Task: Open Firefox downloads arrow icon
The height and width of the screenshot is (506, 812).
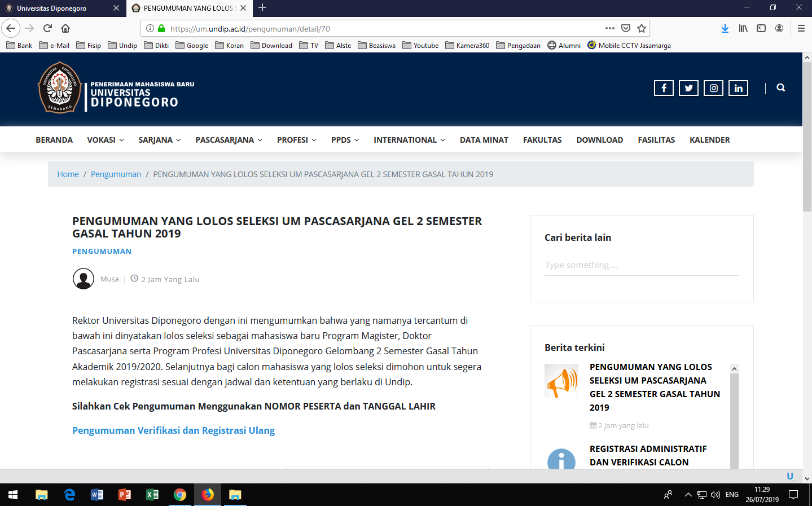Action: pos(725,28)
